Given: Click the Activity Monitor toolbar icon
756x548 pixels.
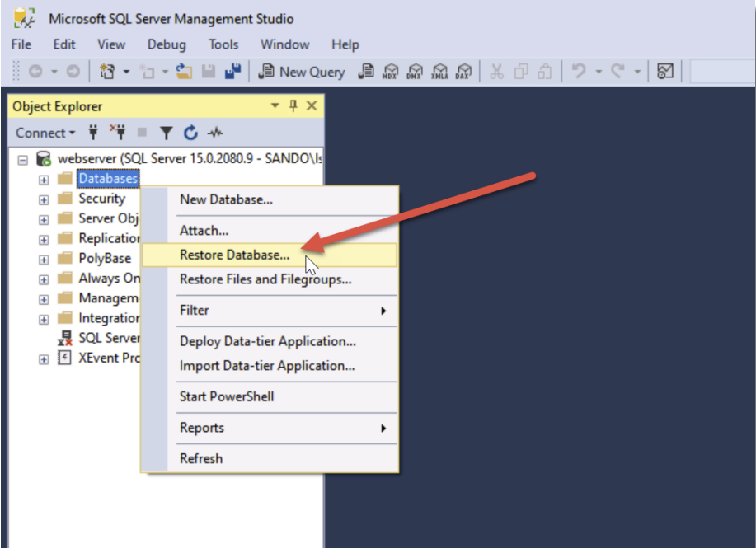Looking at the screenshot, I should pyautogui.click(x=665, y=72).
